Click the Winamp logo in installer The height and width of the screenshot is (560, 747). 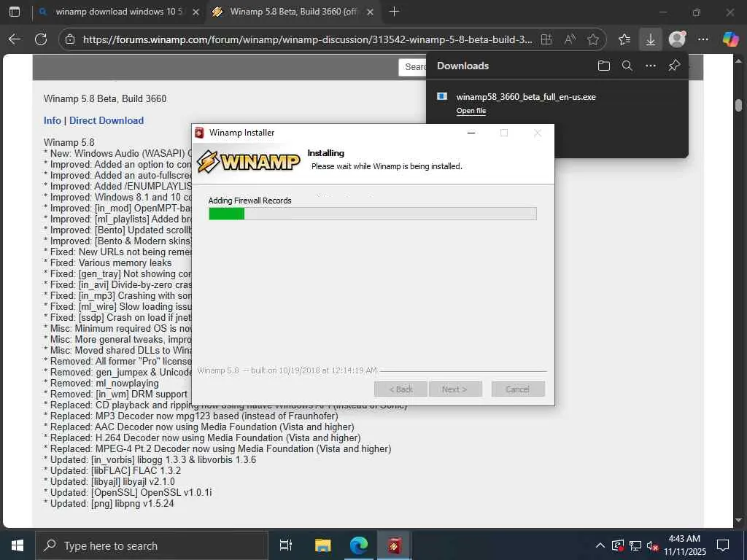(x=249, y=161)
